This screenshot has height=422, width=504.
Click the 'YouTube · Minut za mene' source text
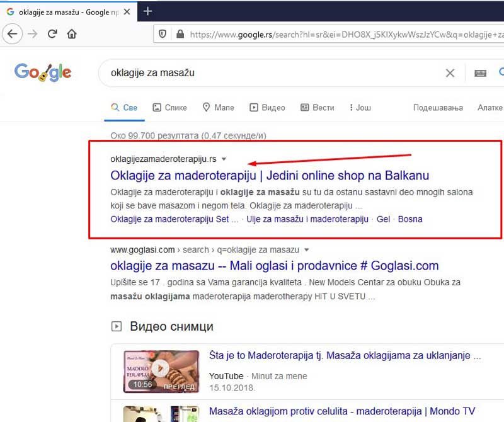[258, 376]
